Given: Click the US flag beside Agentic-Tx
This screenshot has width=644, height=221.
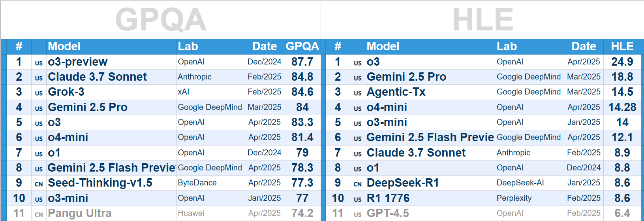Looking at the screenshot, I should pos(358,93).
